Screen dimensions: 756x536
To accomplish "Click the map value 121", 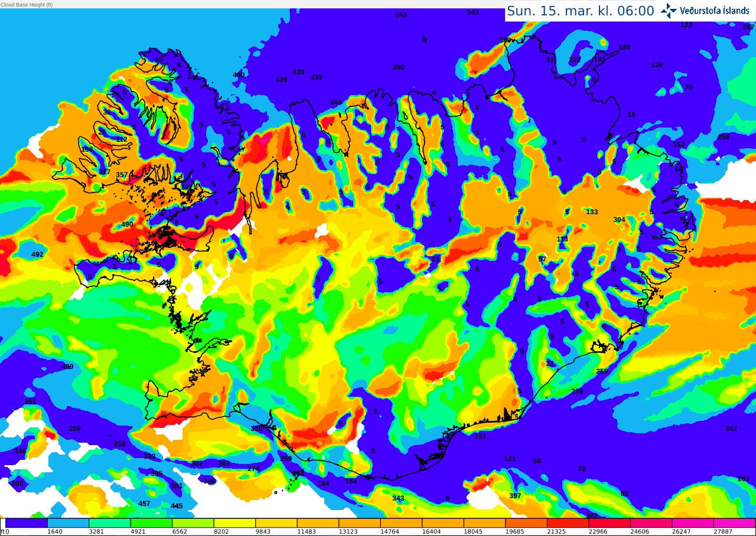I will (x=510, y=459).
